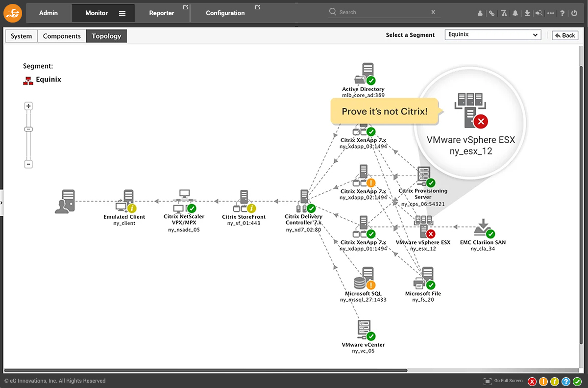Click the mlb_core_ad:389 label
This screenshot has height=388, width=588.
point(363,95)
